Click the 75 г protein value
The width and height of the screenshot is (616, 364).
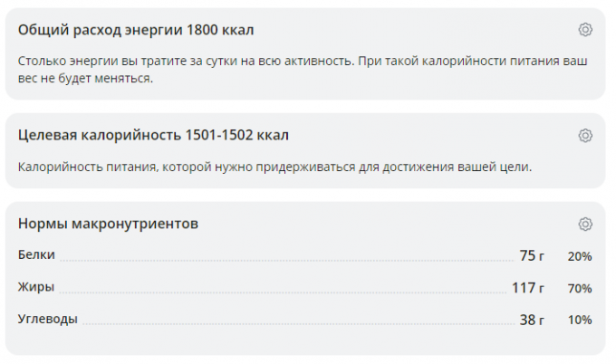531,255
